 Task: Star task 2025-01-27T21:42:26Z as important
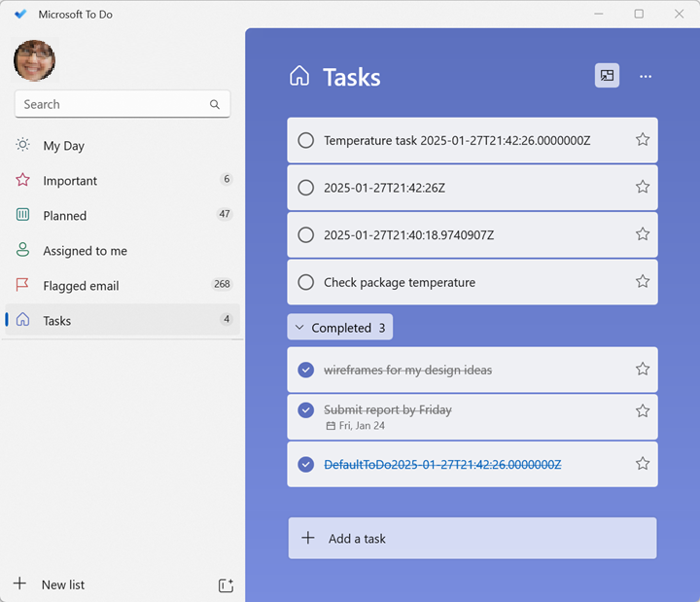[643, 187]
